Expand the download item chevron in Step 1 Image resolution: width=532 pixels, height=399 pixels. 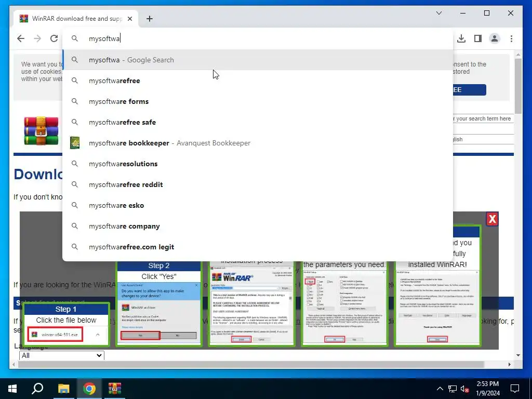click(98, 335)
